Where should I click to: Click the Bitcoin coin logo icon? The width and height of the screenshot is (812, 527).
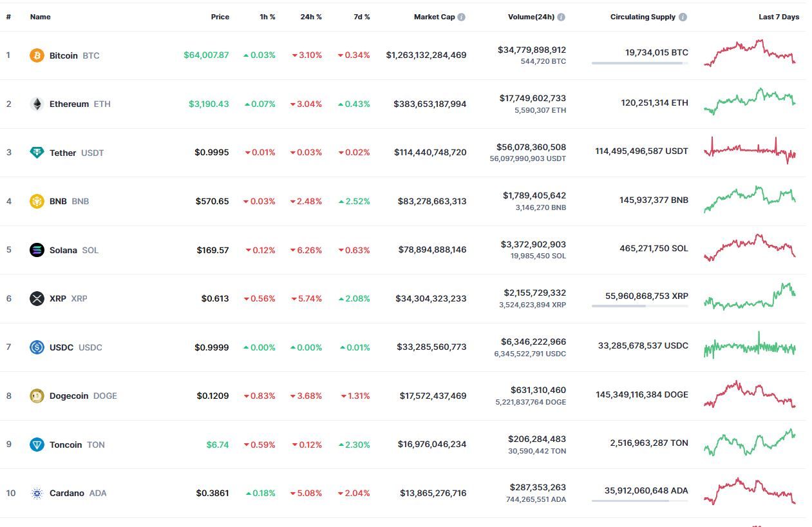[x=37, y=55]
